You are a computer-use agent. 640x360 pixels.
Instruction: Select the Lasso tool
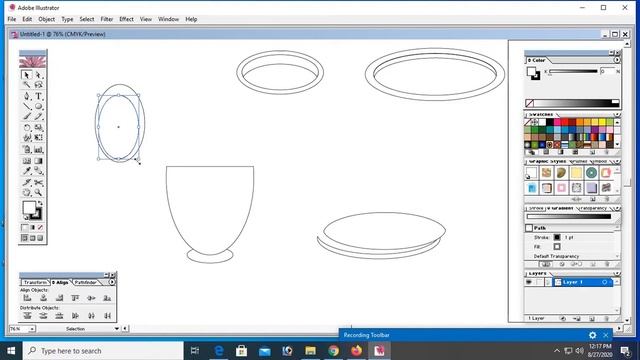click(38, 85)
